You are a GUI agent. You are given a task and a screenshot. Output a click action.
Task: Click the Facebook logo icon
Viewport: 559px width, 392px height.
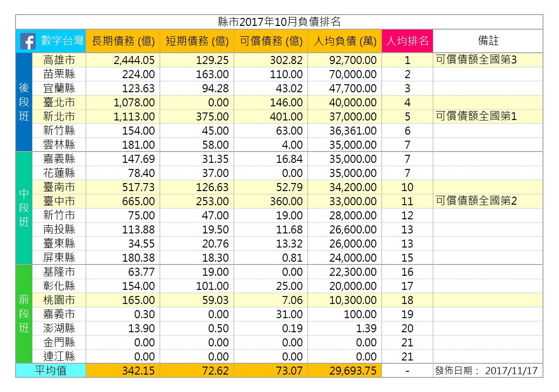point(27,41)
